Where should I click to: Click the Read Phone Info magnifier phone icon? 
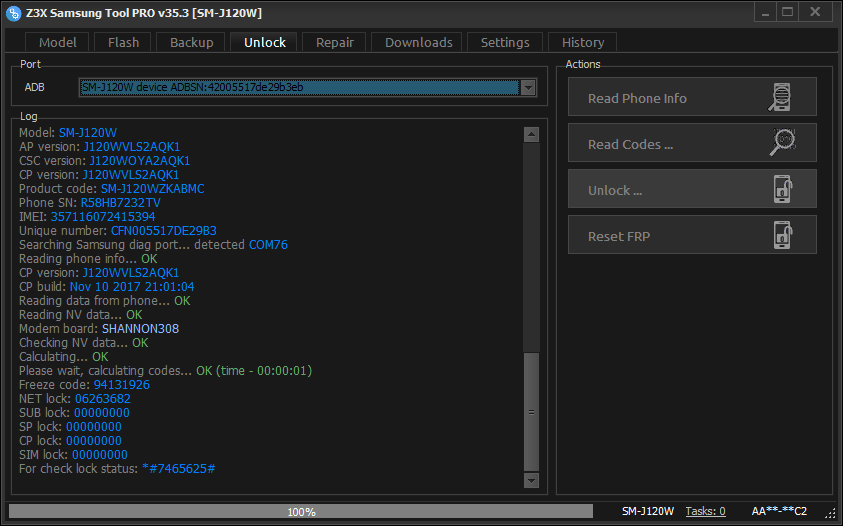tap(780, 97)
